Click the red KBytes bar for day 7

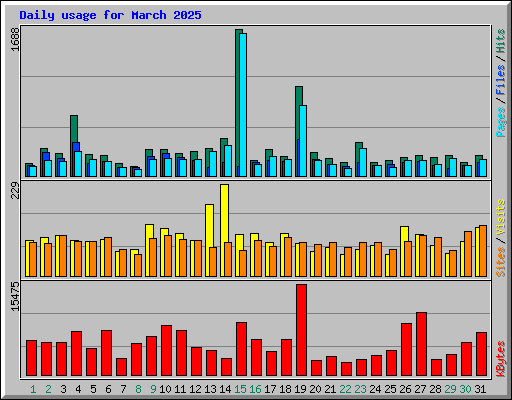pyautogui.click(x=121, y=367)
